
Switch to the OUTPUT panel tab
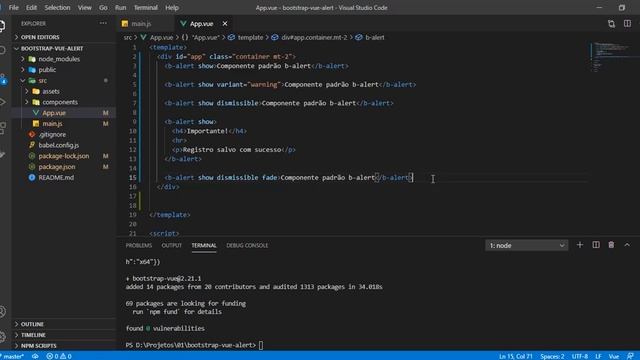click(171, 245)
